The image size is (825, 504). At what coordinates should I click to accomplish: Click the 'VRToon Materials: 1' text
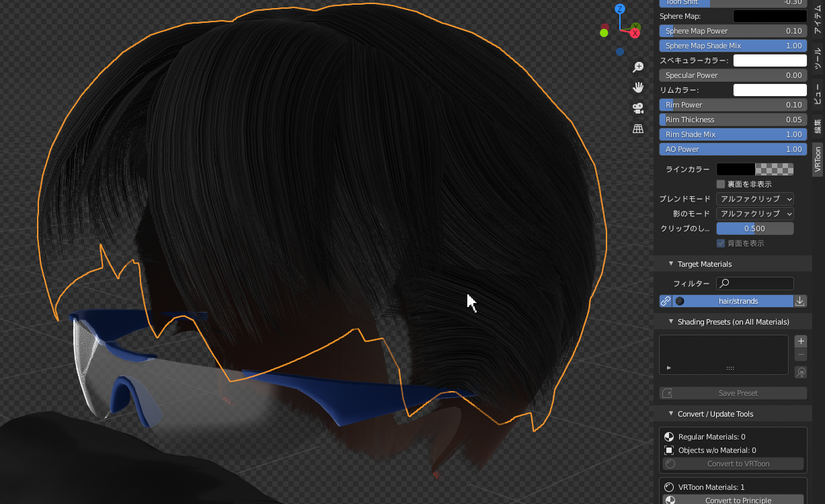(711, 487)
